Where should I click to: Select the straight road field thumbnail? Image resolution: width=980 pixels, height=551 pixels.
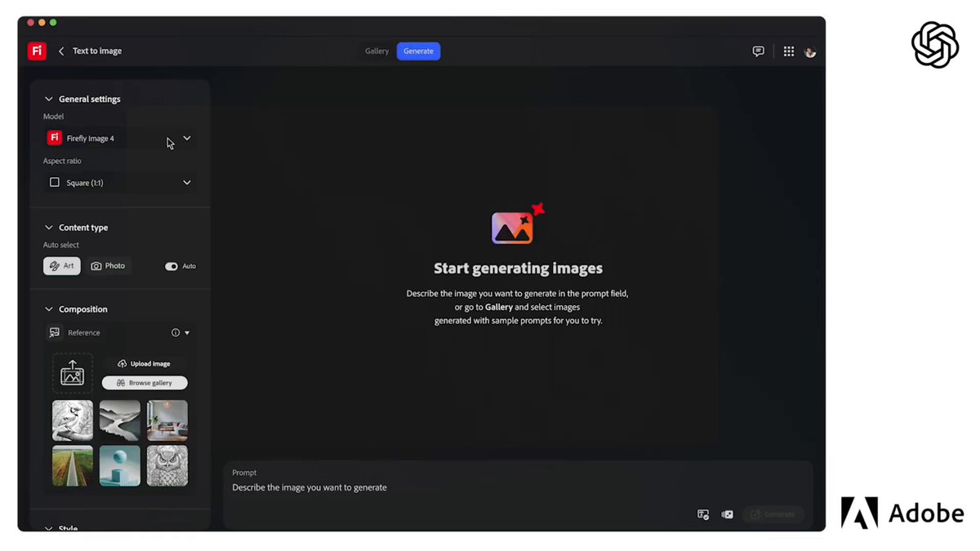(x=73, y=466)
